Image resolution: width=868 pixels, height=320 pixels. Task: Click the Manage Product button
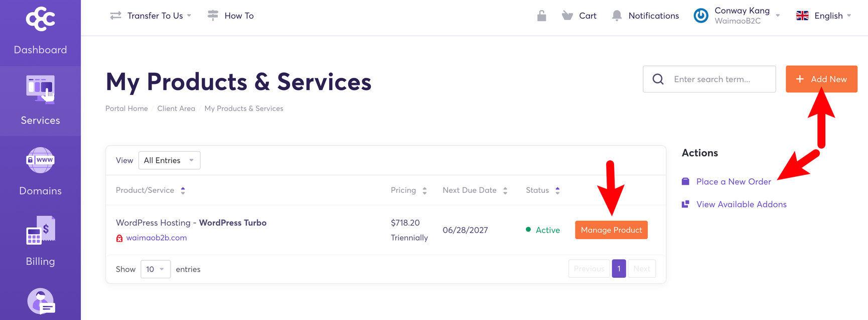[x=611, y=230]
